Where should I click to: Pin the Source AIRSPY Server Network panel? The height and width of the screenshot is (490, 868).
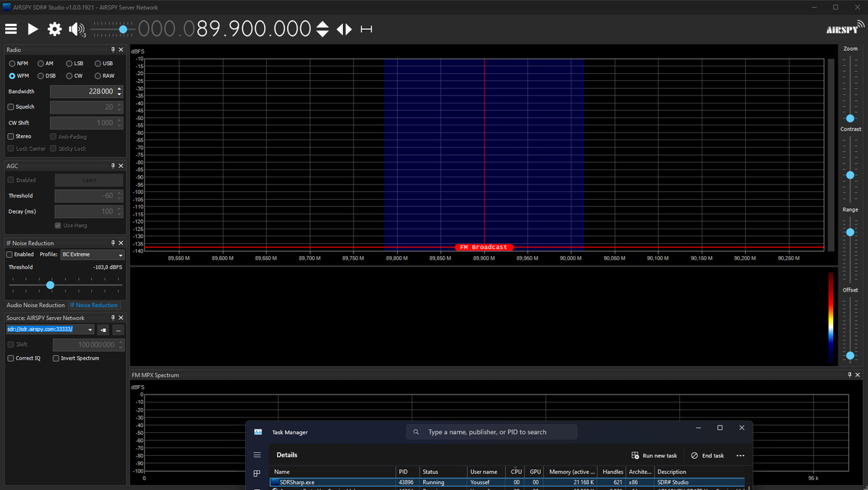[113, 318]
